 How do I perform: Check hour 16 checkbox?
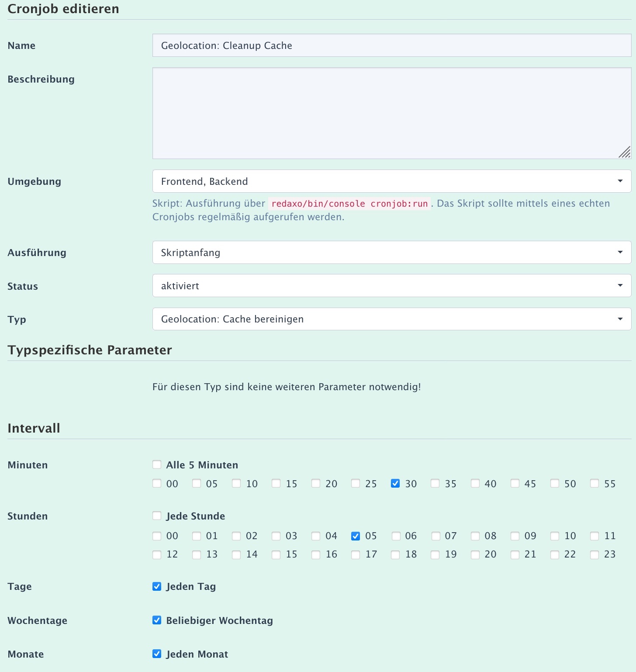[x=316, y=554]
